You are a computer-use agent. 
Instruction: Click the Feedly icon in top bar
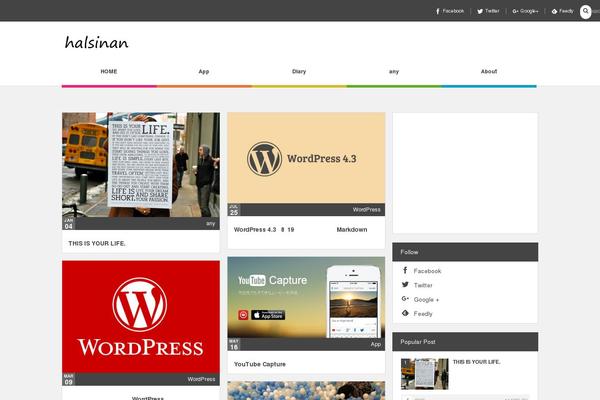click(554, 11)
